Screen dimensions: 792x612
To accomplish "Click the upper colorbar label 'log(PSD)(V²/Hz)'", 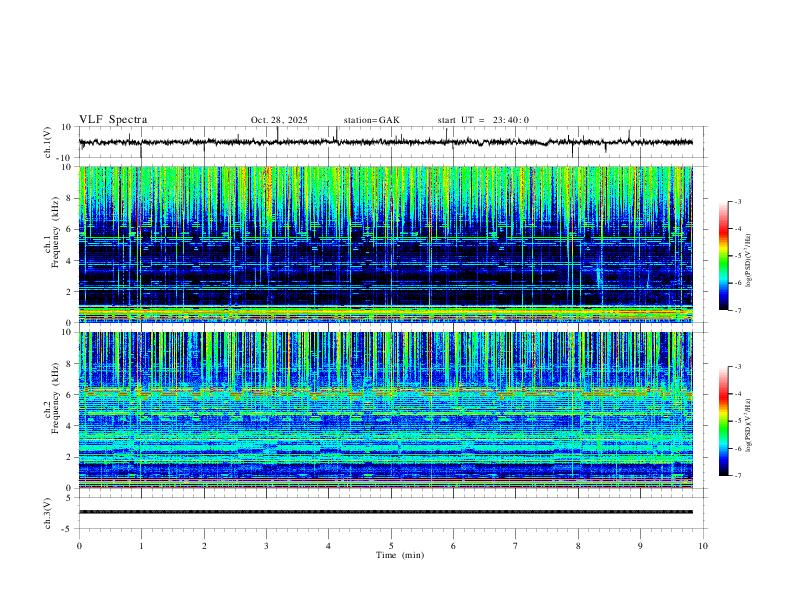I will pos(748,261).
